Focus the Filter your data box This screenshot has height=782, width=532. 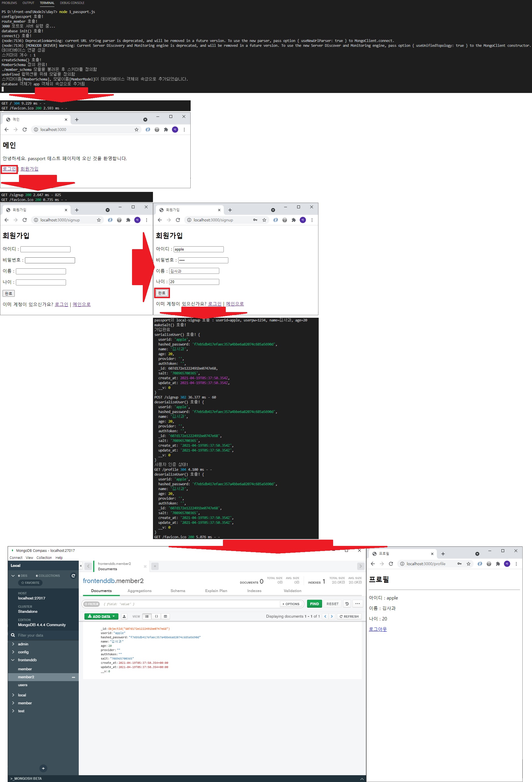44,635
